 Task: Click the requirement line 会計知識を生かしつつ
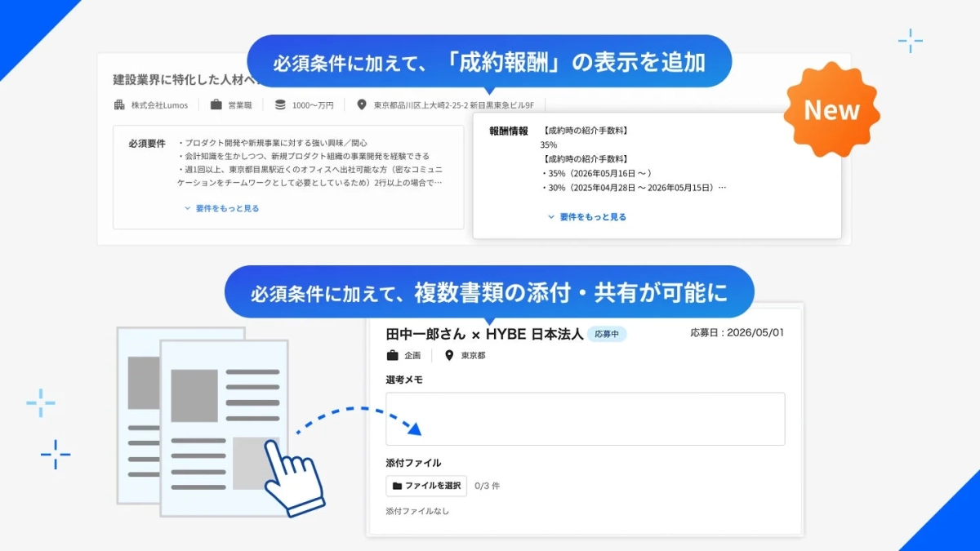303,156
